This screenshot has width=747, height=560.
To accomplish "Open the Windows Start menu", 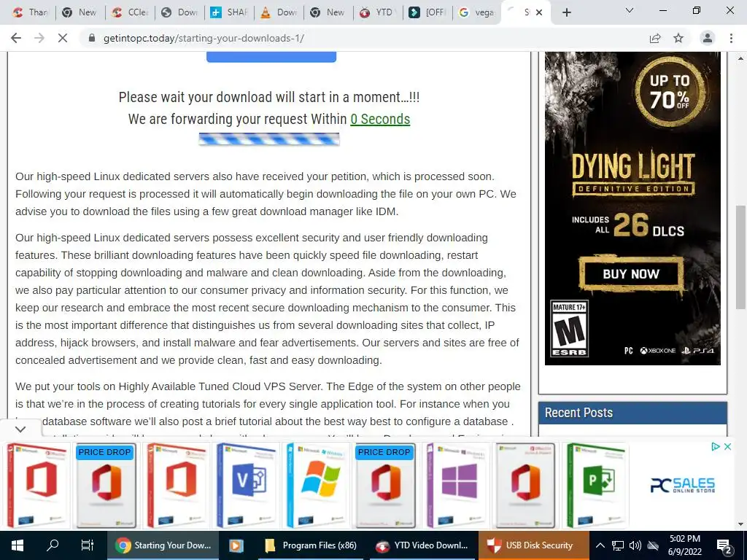I will pos(18,545).
